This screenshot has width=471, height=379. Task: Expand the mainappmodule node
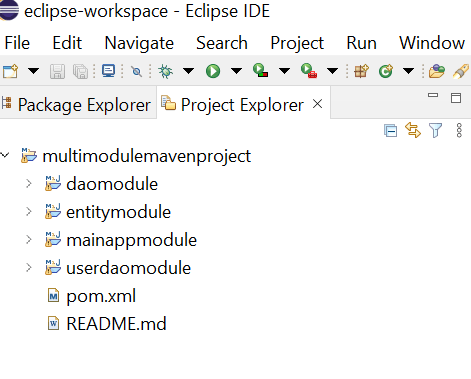pos(29,239)
